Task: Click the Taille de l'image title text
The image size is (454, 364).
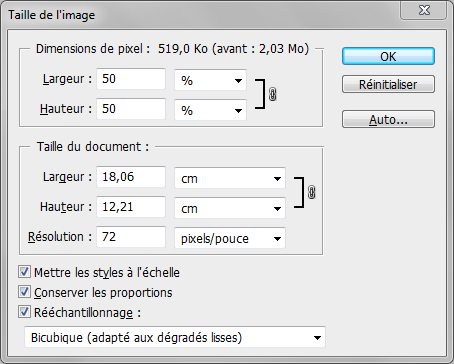Action: click(52, 15)
